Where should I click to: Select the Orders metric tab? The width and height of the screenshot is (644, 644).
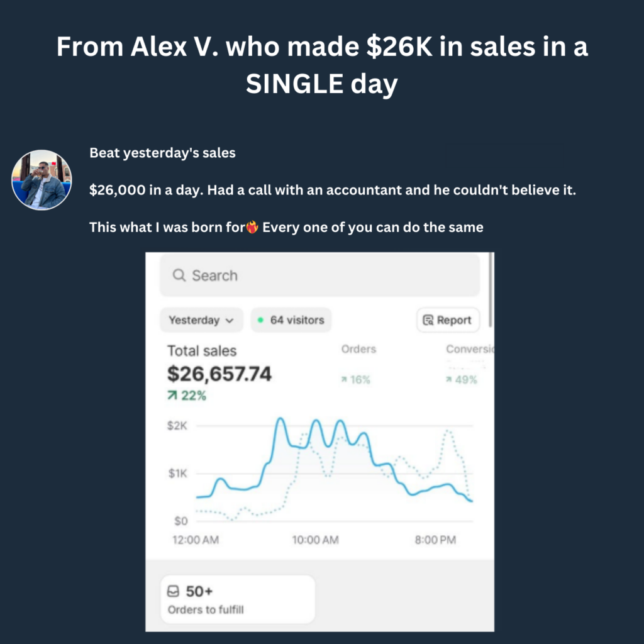(358, 349)
